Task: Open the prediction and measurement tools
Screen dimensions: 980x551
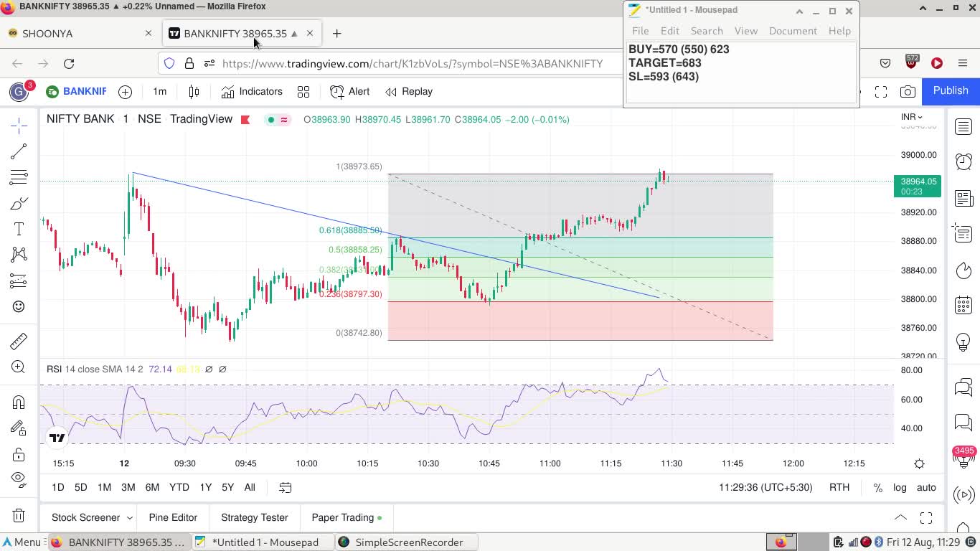Action: click(x=19, y=281)
